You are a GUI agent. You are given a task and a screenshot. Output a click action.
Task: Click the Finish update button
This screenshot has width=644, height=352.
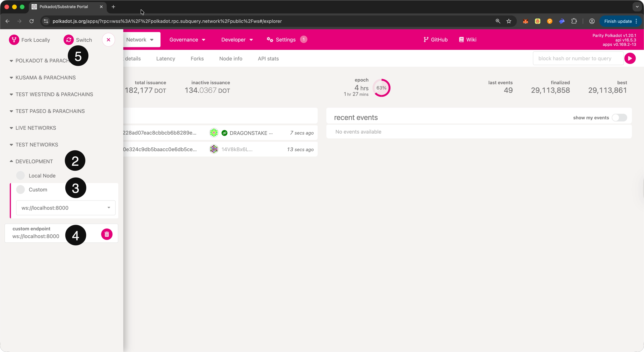point(618,21)
